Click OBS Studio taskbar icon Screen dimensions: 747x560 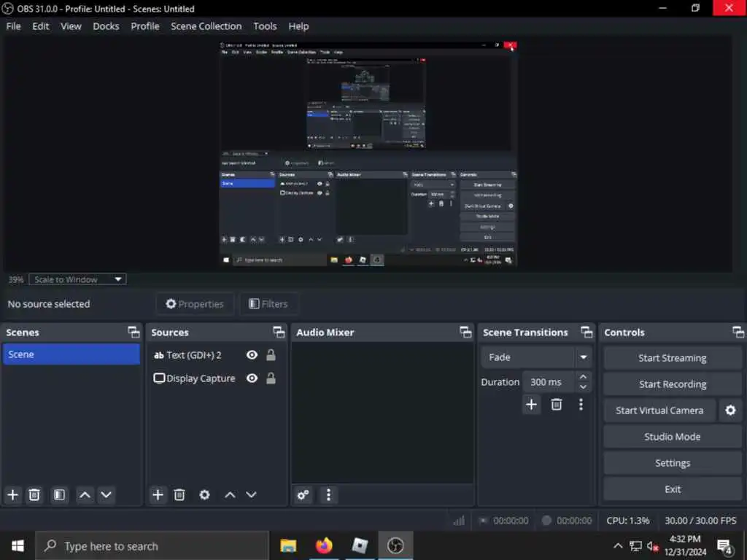[395, 545]
